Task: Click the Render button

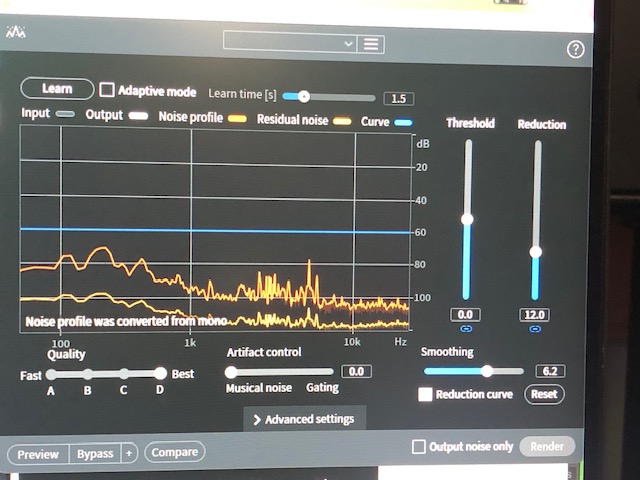Action: (x=547, y=447)
